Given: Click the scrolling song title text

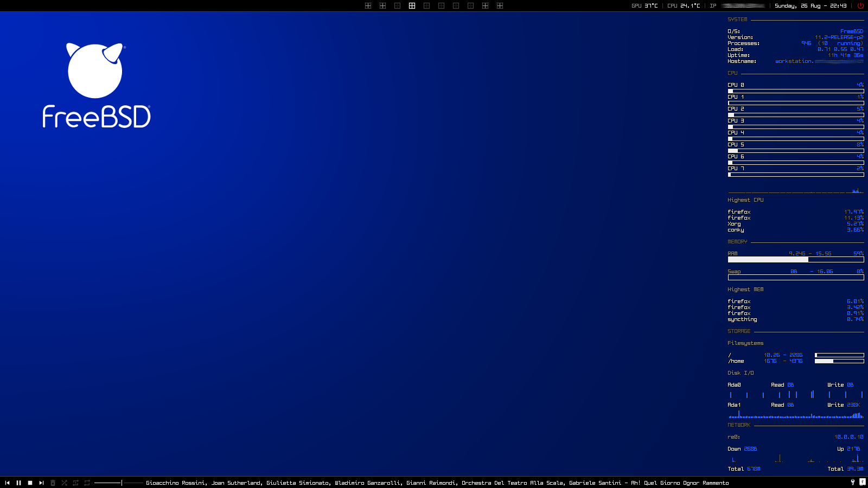Looking at the screenshot, I should pos(437,483).
